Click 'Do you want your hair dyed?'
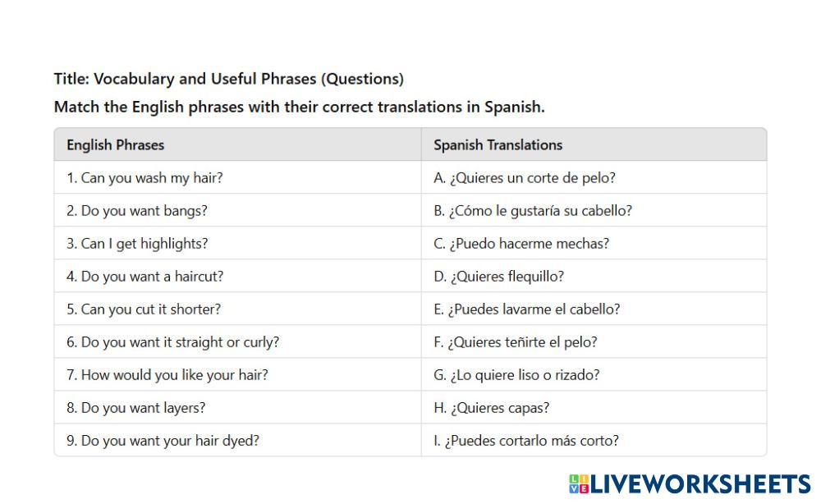 point(163,441)
